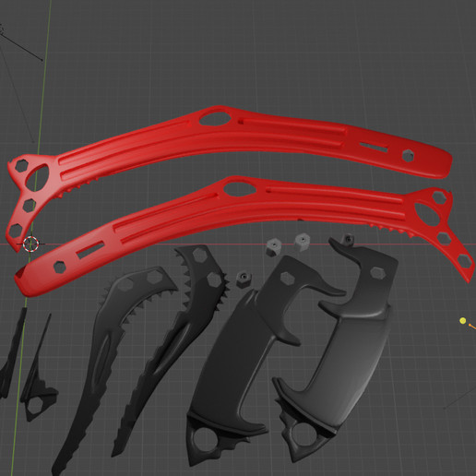Select the small bolt above the right handle
476x476 pixels.
tap(348, 240)
